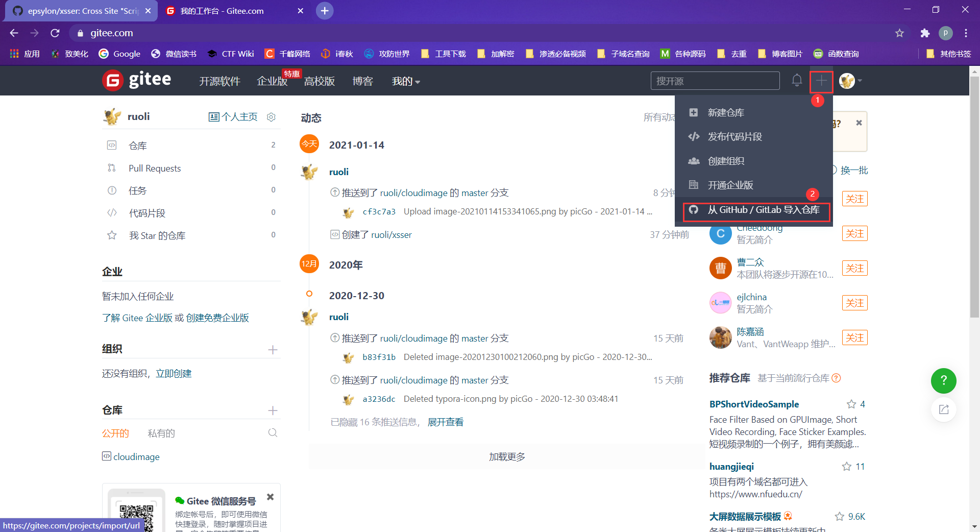Viewport: 980px width, 532px height.
Task: Open 大屏数据展示模板 repository link
Action: pyautogui.click(x=745, y=517)
